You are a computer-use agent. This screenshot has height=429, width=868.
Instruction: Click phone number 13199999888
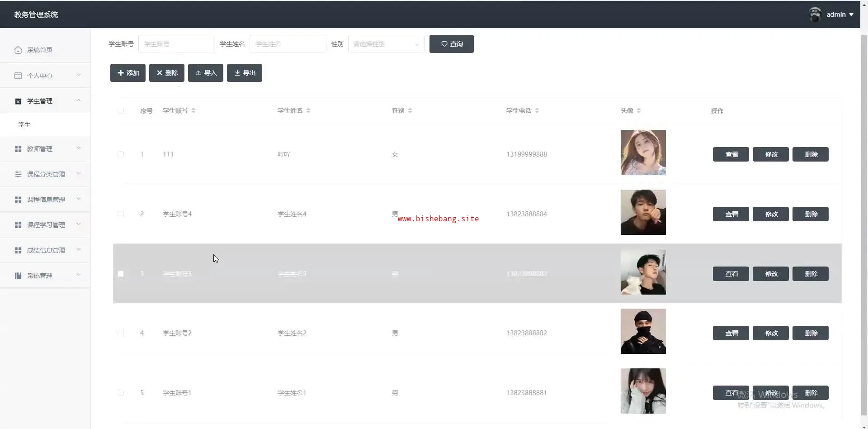pos(527,154)
